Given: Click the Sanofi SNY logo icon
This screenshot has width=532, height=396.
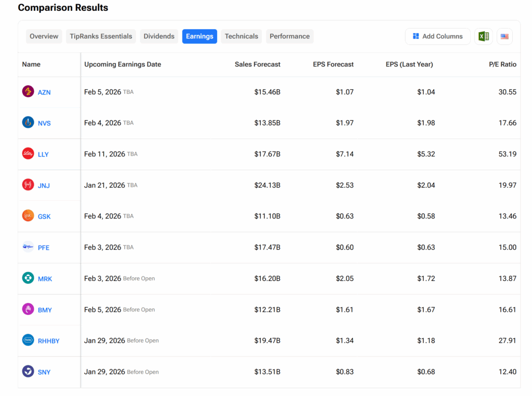Looking at the screenshot, I should 28,372.
